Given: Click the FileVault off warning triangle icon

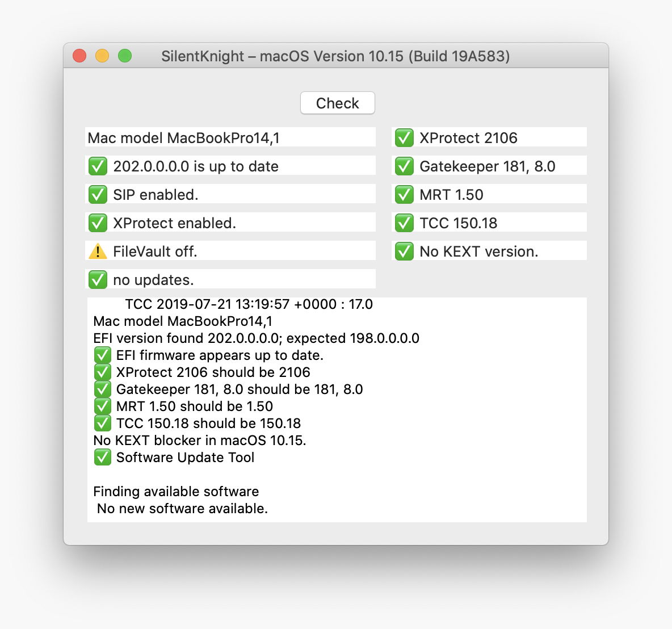Looking at the screenshot, I should pyautogui.click(x=98, y=251).
